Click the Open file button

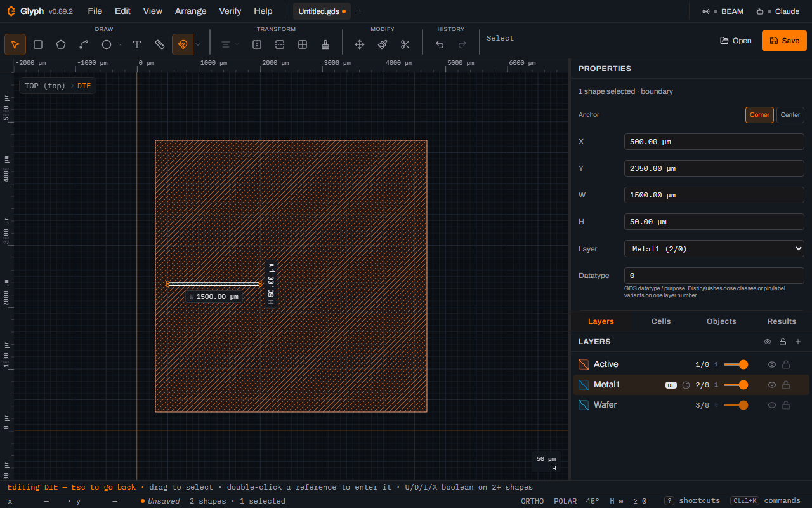736,41
